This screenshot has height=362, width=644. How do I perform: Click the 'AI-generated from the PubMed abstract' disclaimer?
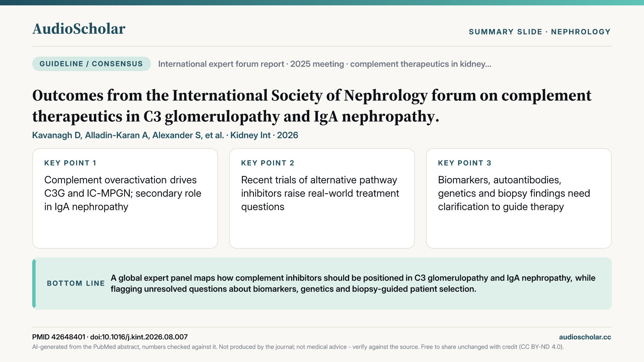pyautogui.click(x=298, y=347)
